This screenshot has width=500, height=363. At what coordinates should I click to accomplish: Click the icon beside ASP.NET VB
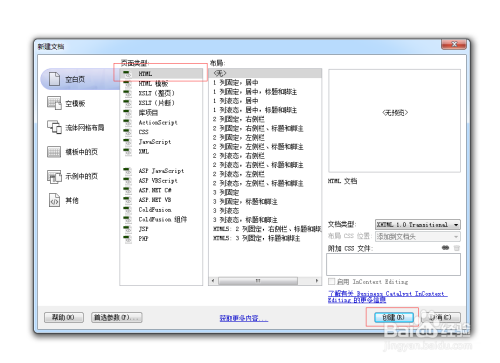[x=127, y=200]
